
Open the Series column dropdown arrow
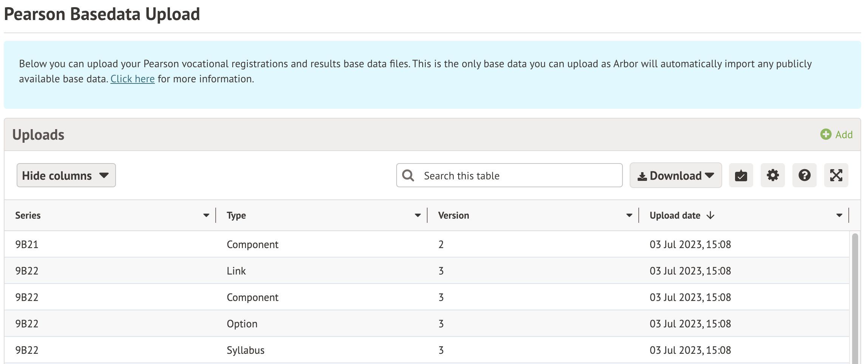click(206, 215)
